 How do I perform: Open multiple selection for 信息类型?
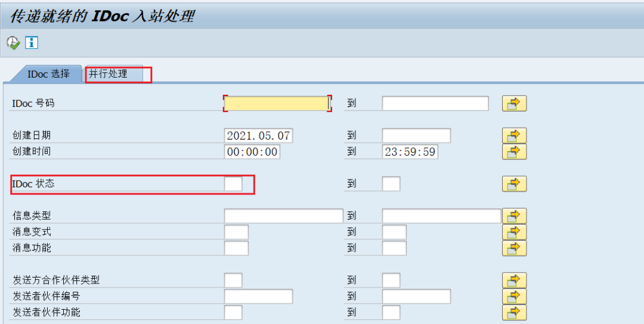tap(514, 216)
